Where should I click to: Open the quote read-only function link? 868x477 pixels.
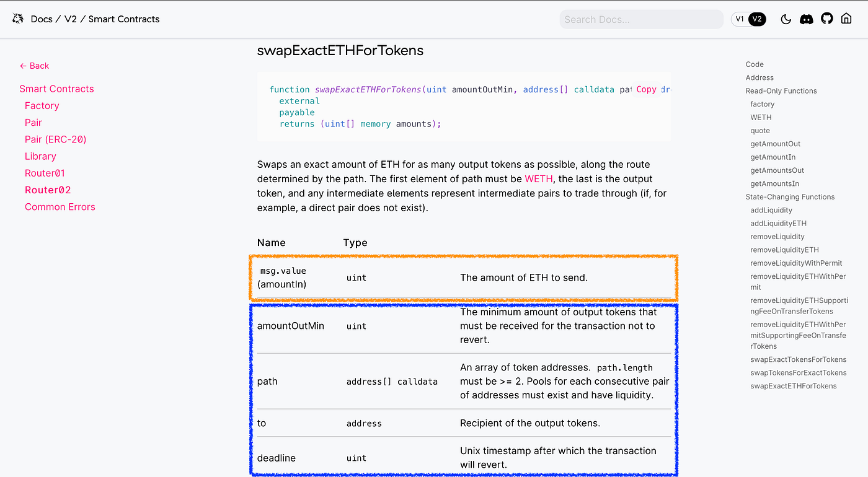point(760,130)
